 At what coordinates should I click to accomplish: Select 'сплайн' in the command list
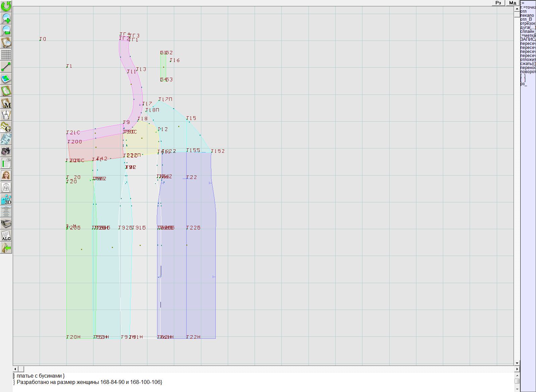pos(528,31)
